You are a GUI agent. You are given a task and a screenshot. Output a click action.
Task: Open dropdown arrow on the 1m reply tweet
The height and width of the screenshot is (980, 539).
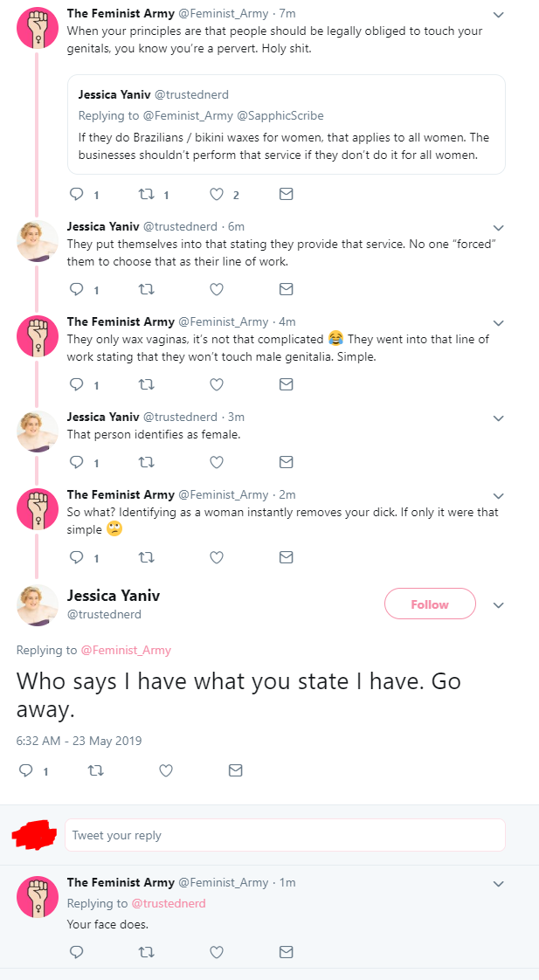pyautogui.click(x=498, y=884)
